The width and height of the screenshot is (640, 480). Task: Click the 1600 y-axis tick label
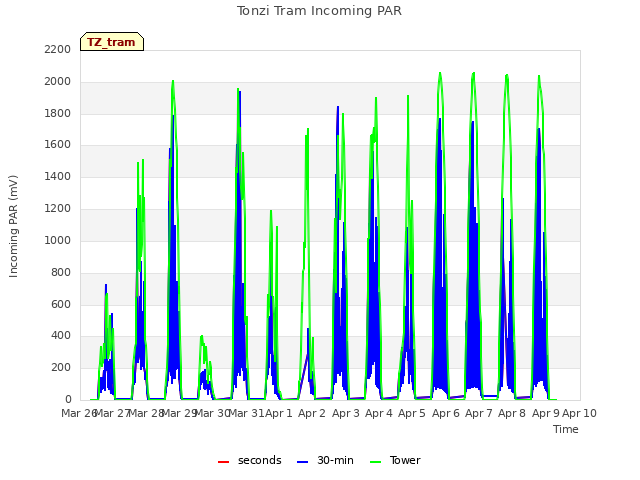click(58, 145)
